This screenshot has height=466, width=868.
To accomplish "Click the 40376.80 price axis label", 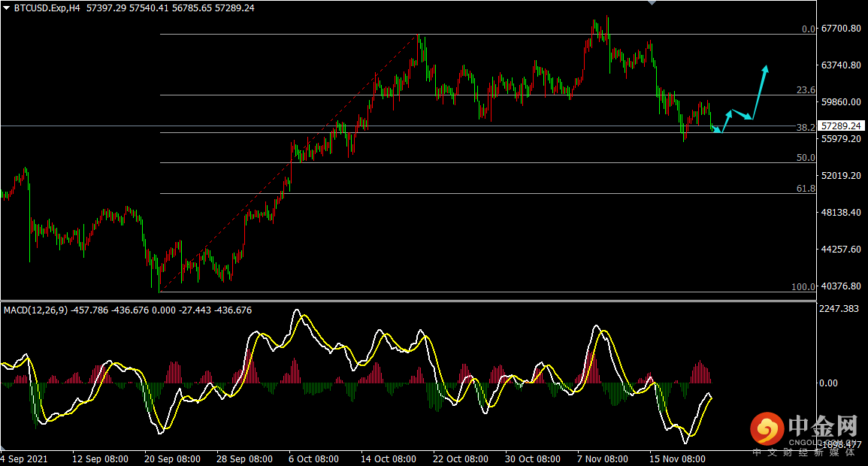I will pos(841,286).
